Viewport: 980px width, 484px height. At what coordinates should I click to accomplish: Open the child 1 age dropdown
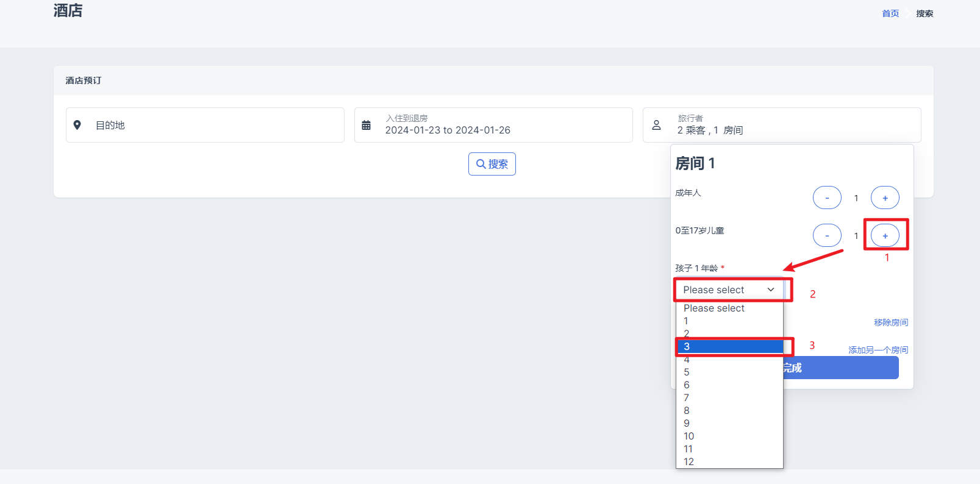pyautogui.click(x=729, y=290)
